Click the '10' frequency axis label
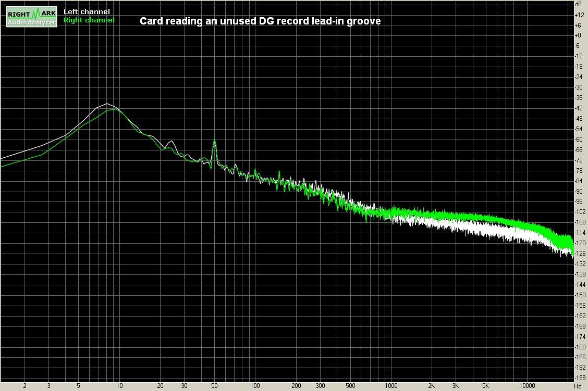588x391 pixels. (119, 386)
